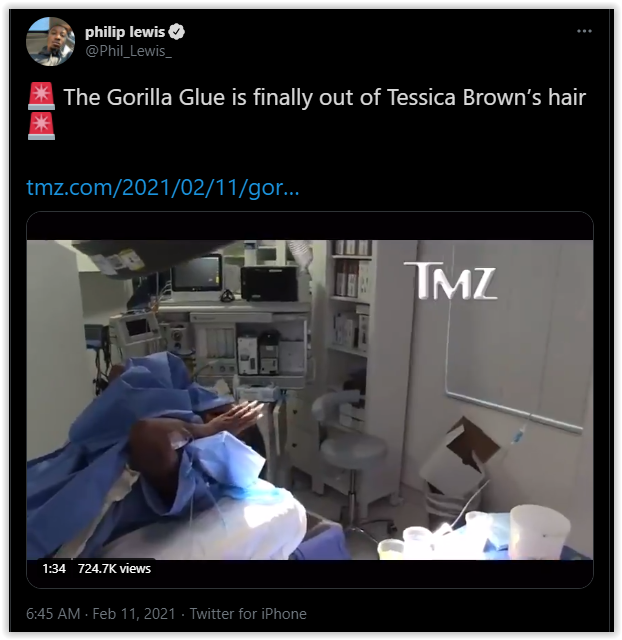Click the display name "philip lewis"

(x=125, y=32)
